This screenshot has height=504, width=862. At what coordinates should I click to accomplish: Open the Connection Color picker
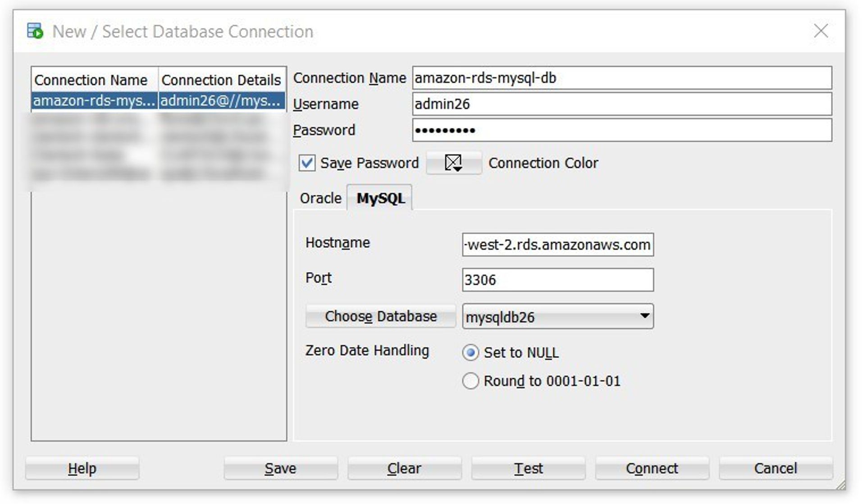(x=454, y=163)
